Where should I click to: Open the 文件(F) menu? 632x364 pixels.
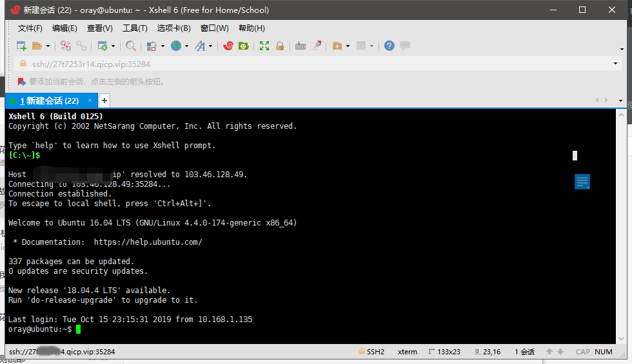tap(30, 28)
